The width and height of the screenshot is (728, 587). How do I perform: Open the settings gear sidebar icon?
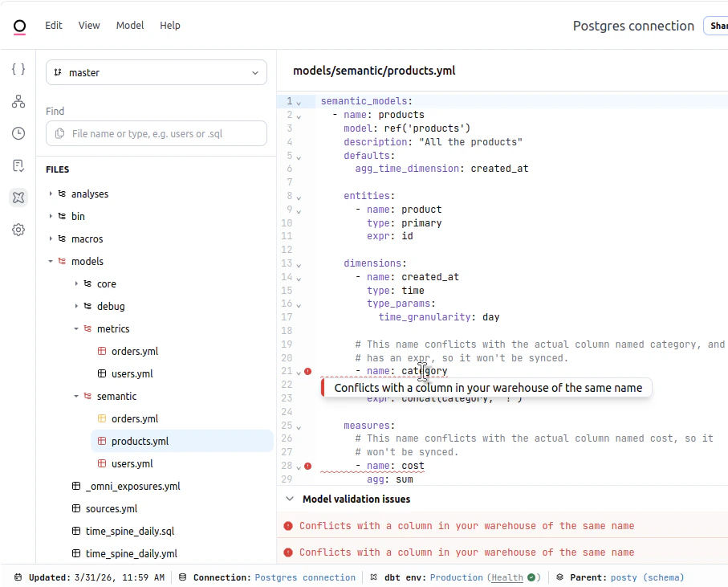coord(18,230)
